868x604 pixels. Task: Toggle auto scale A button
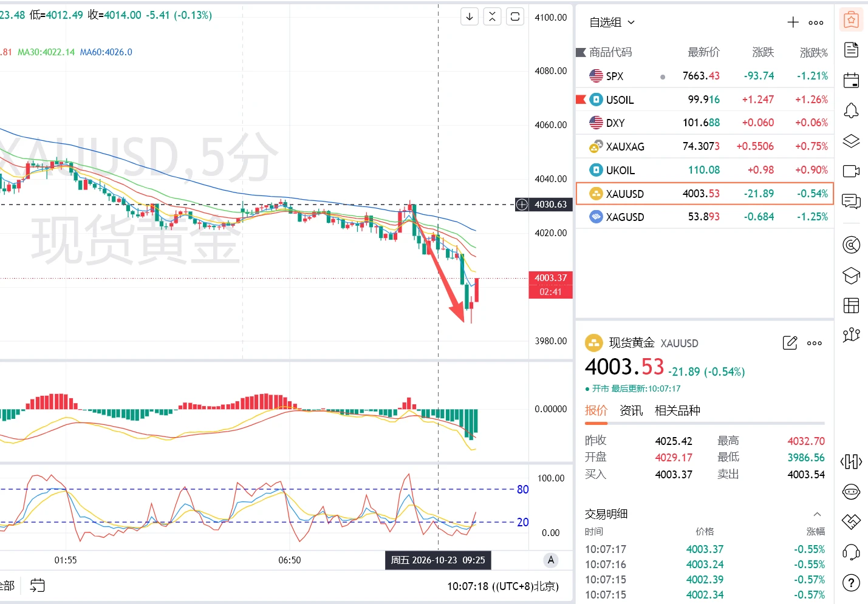[551, 560]
